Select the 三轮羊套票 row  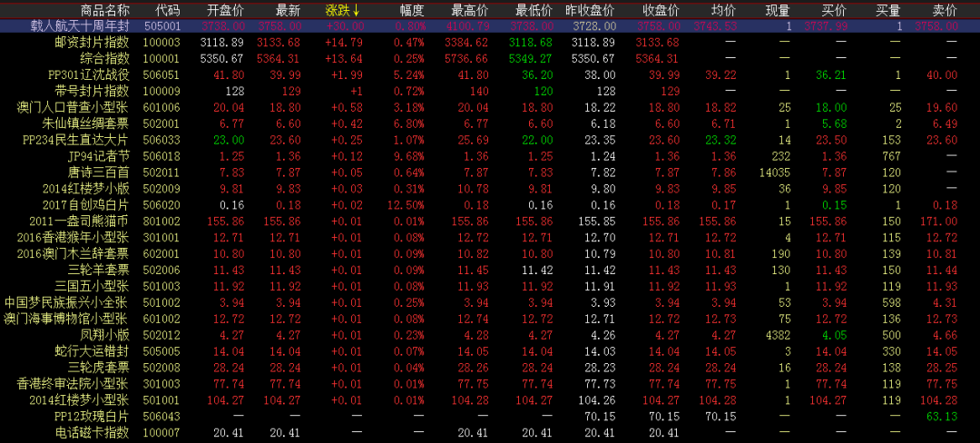(x=490, y=270)
